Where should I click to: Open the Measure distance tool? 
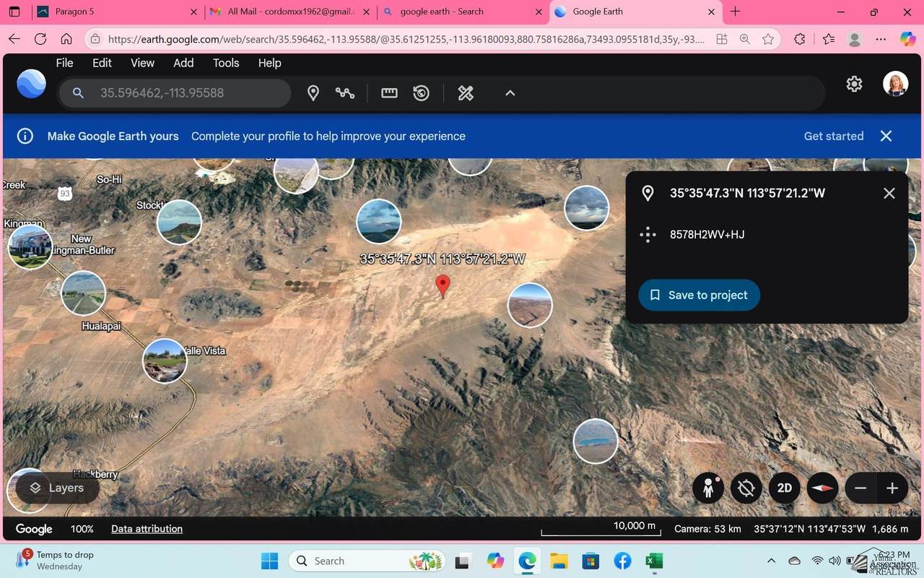click(389, 92)
